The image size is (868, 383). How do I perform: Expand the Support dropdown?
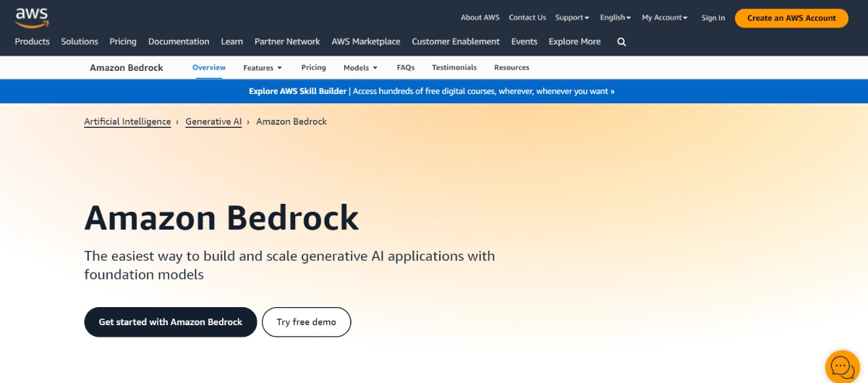coord(571,18)
